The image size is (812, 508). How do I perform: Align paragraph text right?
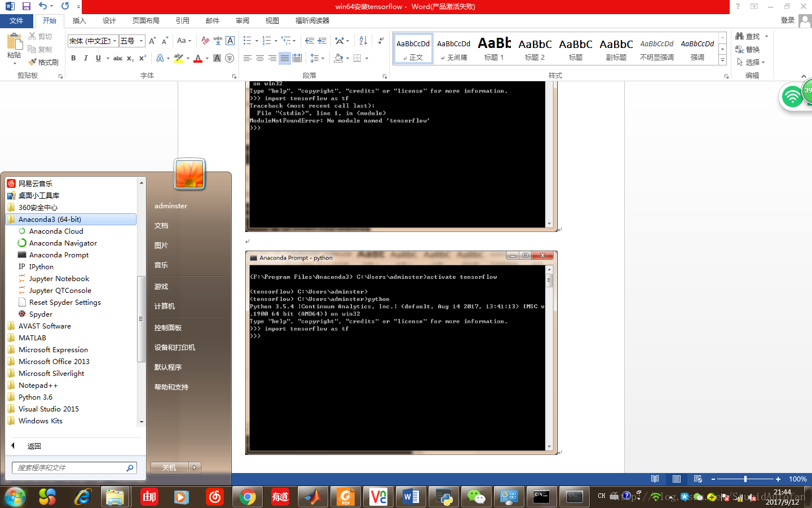coord(272,58)
